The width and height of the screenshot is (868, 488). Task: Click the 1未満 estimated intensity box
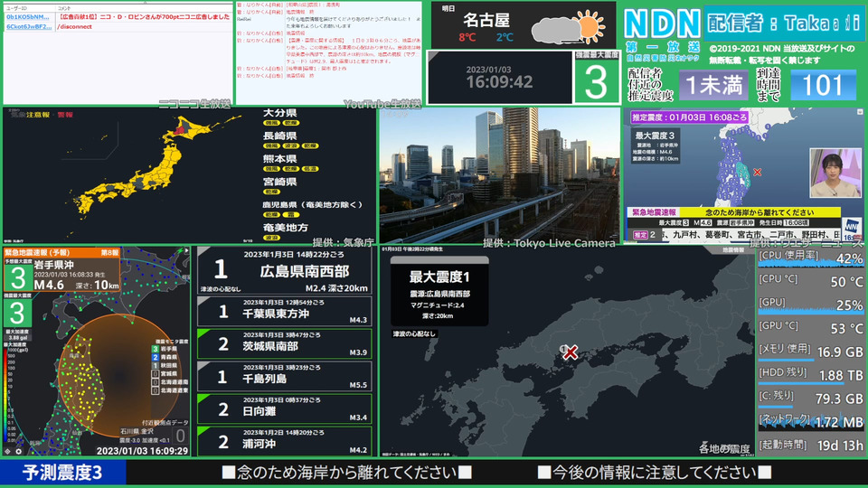713,85
